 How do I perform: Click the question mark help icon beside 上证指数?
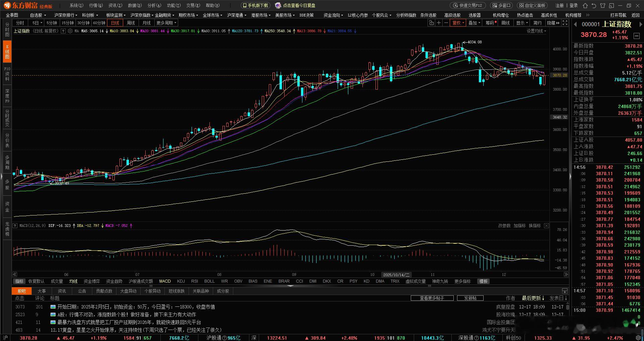(x=63, y=31)
